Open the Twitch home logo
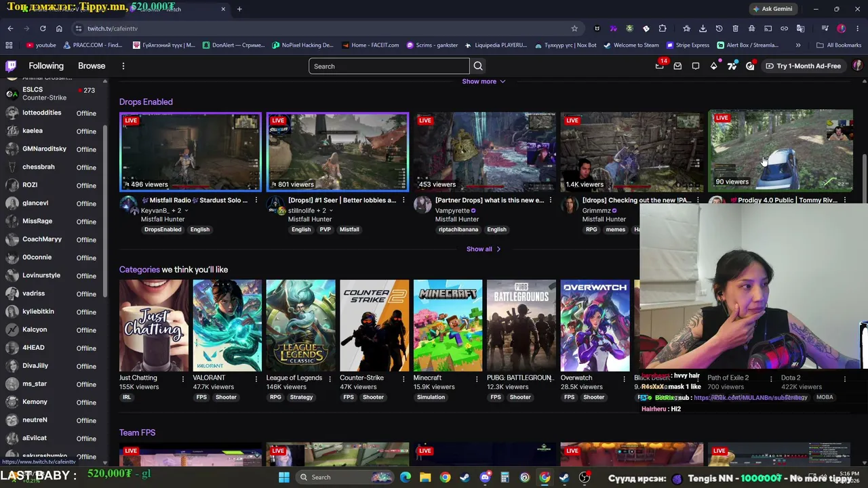The image size is (868, 488). [x=11, y=66]
